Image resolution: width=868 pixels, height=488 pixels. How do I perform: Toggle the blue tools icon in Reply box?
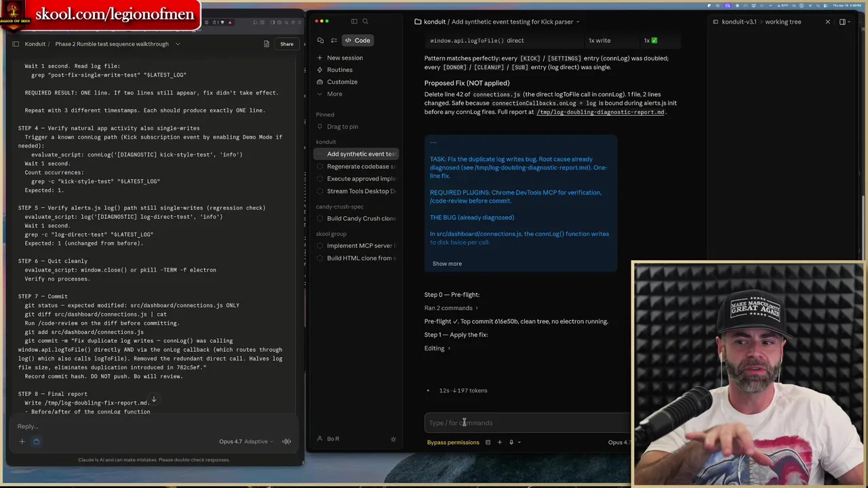(36, 442)
